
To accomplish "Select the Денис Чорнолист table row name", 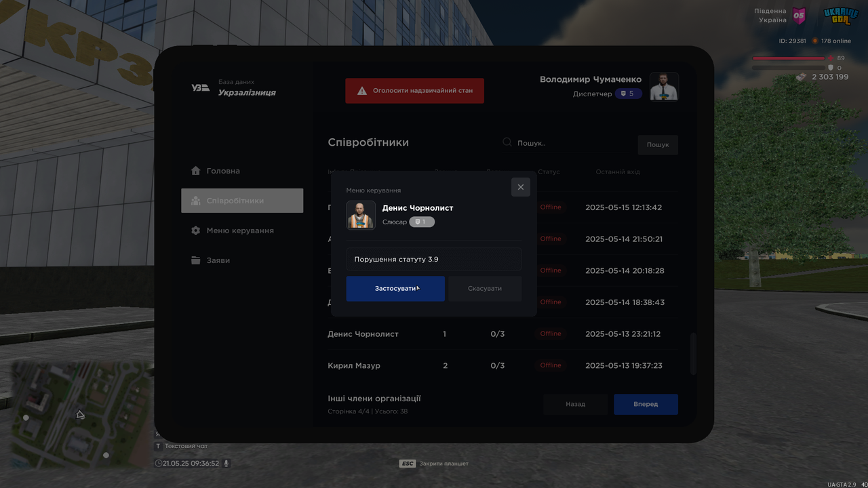I will (363, 334).
